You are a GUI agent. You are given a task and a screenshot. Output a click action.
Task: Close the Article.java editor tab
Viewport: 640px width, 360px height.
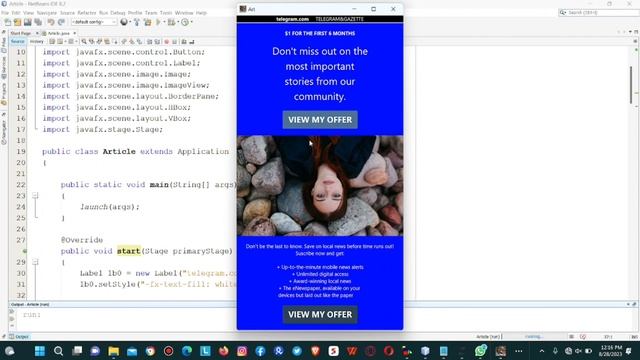(x=75, y=33)
